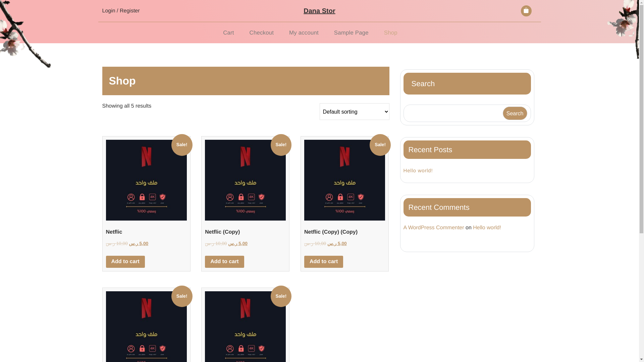Open the Netflic (Copy) product title

(222, 232)
